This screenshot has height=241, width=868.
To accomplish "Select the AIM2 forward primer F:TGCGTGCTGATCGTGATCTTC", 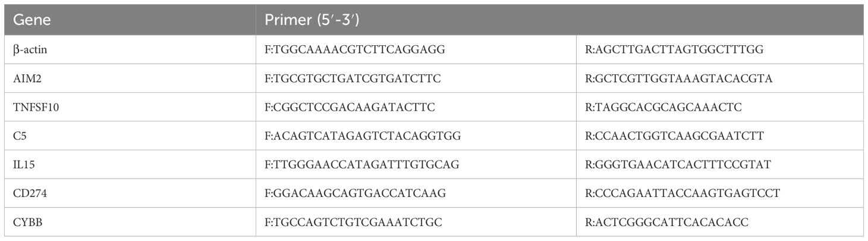I will pos(356,79).
